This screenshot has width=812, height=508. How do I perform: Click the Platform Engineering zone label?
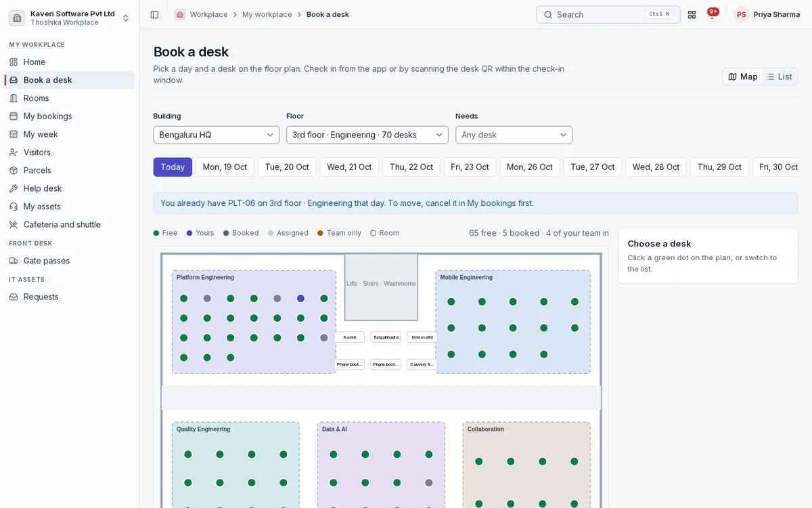click(x=205, y=277)
